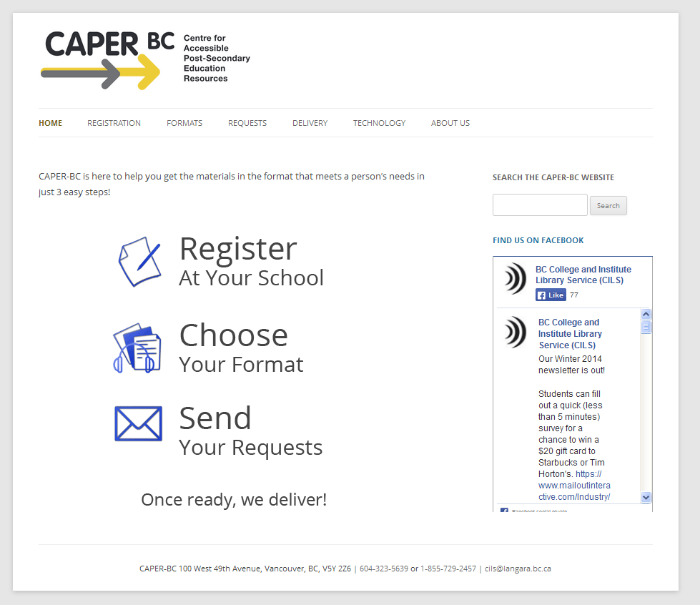Click the Facebook feed scroll down arrow

(x=646, y=497)
